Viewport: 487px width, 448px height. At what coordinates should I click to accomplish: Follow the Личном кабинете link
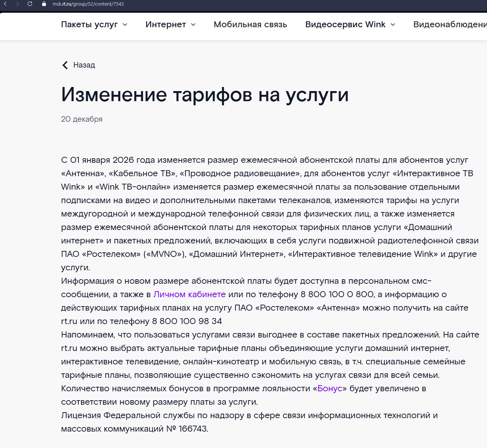pyautogui.click(x=189, y=294)
